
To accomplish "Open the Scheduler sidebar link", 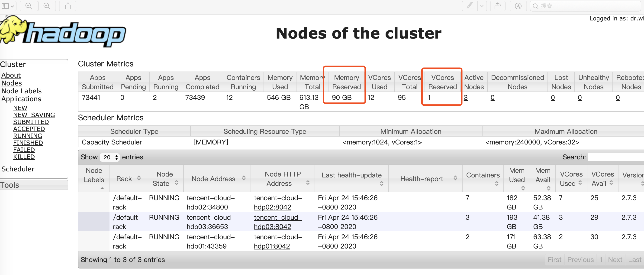I will (18, 169).
